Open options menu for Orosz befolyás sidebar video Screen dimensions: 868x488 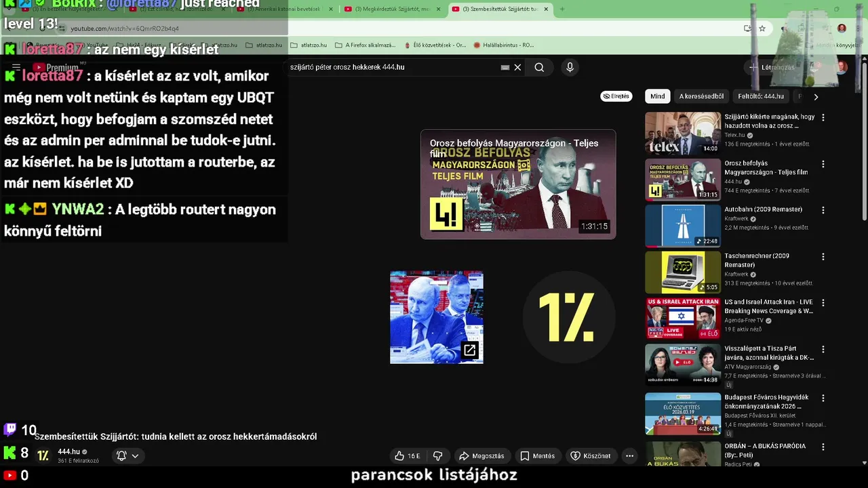(823, 164)
